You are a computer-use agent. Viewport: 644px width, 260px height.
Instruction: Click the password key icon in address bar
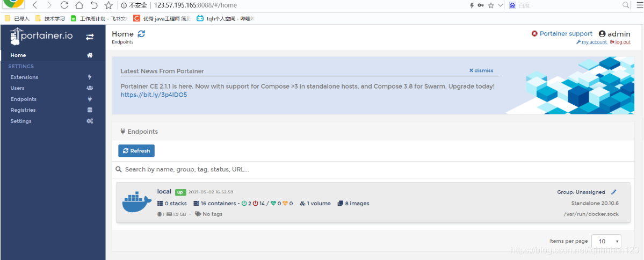481,5
